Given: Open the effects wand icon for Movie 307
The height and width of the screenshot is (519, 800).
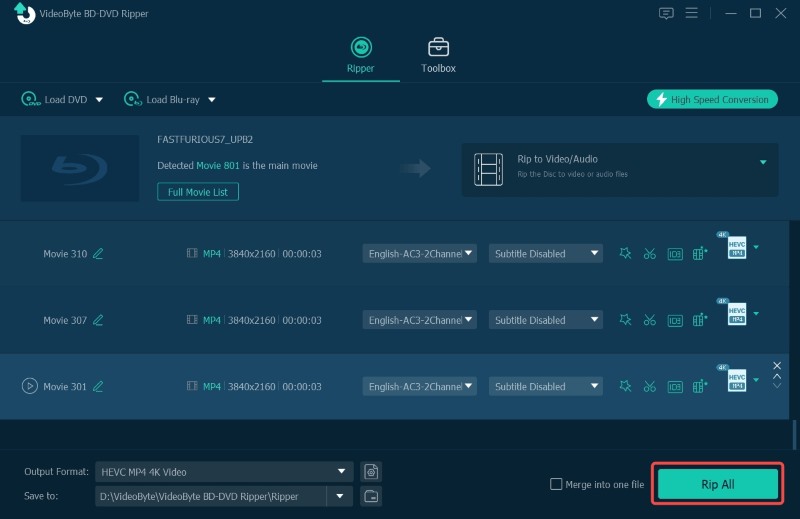Looking at the screenshot, I should 625,320.
